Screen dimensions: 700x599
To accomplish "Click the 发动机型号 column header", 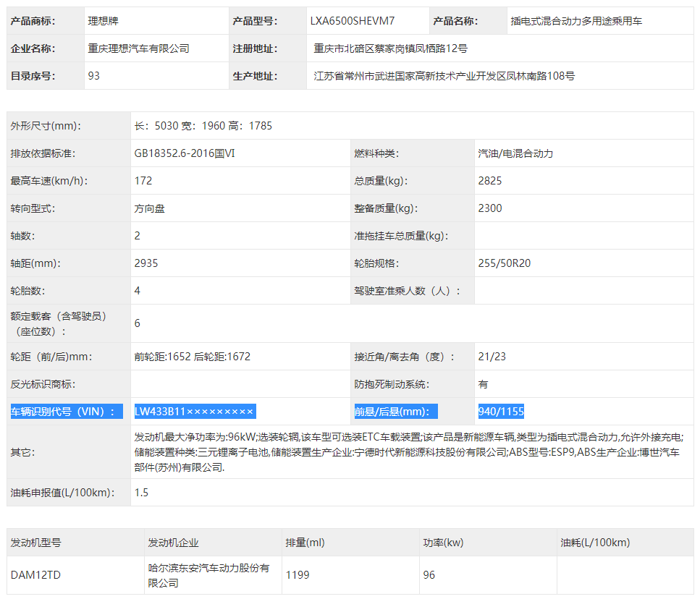I will [35, 543].
